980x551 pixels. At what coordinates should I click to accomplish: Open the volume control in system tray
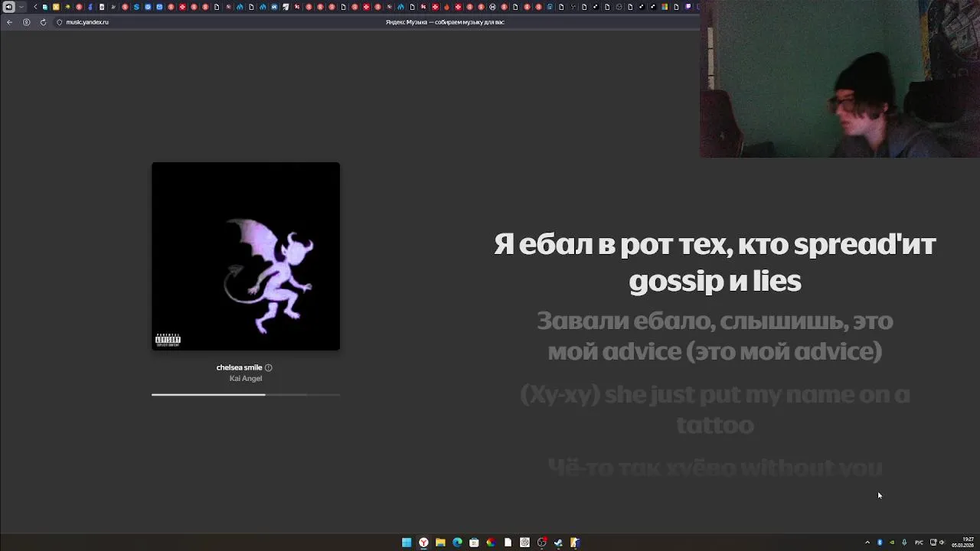tap(942, 543)
